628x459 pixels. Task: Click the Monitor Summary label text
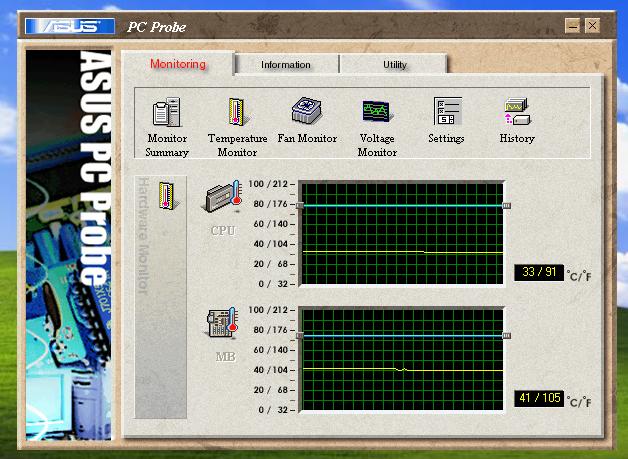pos(167,145)
